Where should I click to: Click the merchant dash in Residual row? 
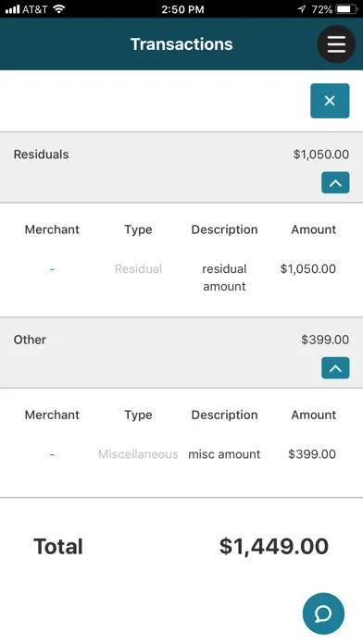coord(52,269)
